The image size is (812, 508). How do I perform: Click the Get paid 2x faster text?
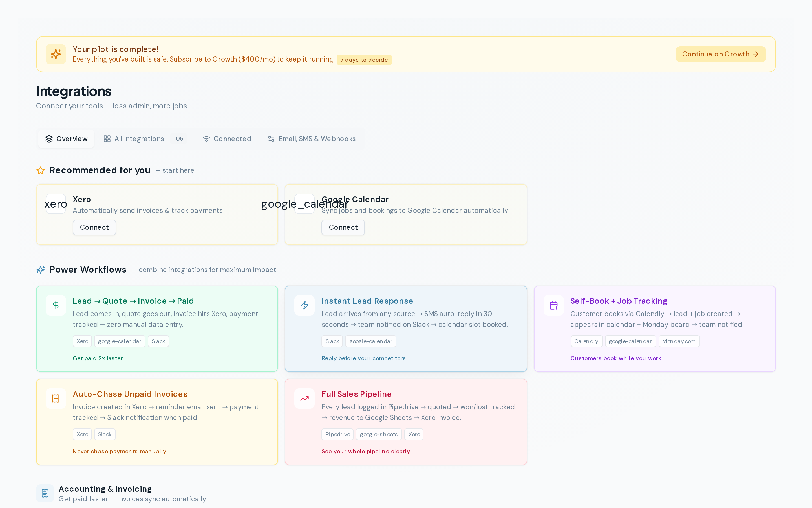pyautogui.click(x=98, y=358)
